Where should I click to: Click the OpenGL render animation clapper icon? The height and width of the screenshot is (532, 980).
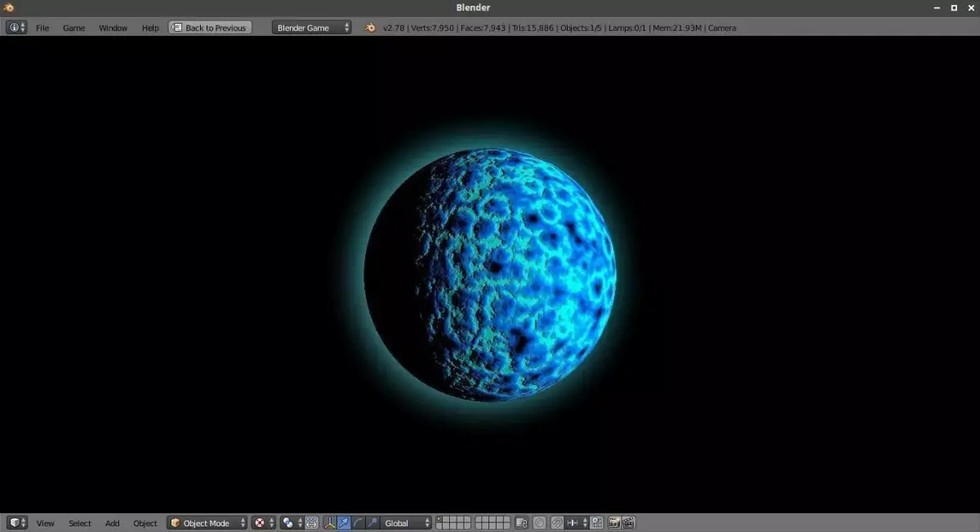(629, 523)
